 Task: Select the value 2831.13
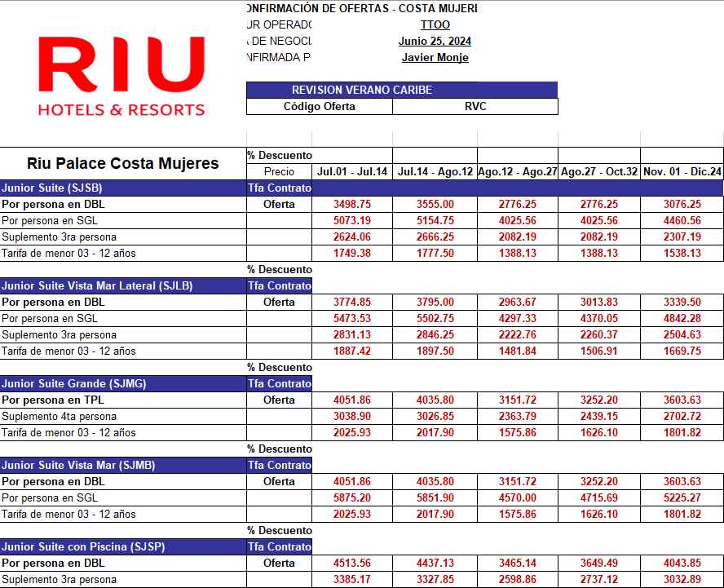pyautogui.click(x=352, y=335)
